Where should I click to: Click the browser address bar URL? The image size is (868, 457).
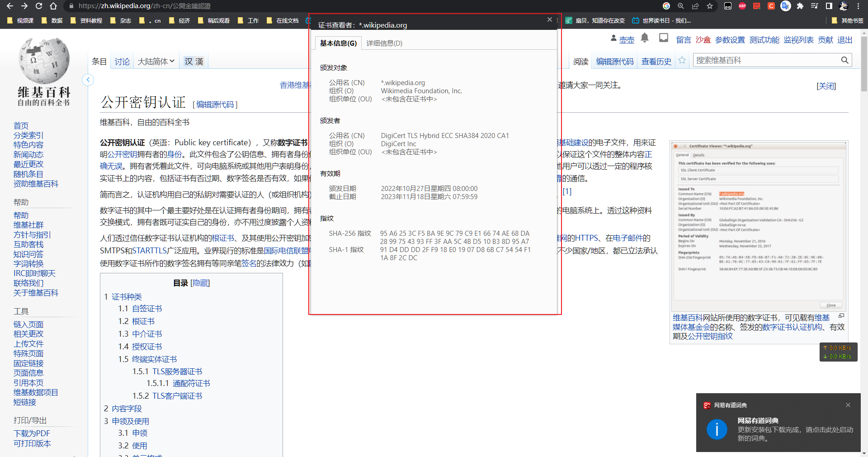[144, 6]
